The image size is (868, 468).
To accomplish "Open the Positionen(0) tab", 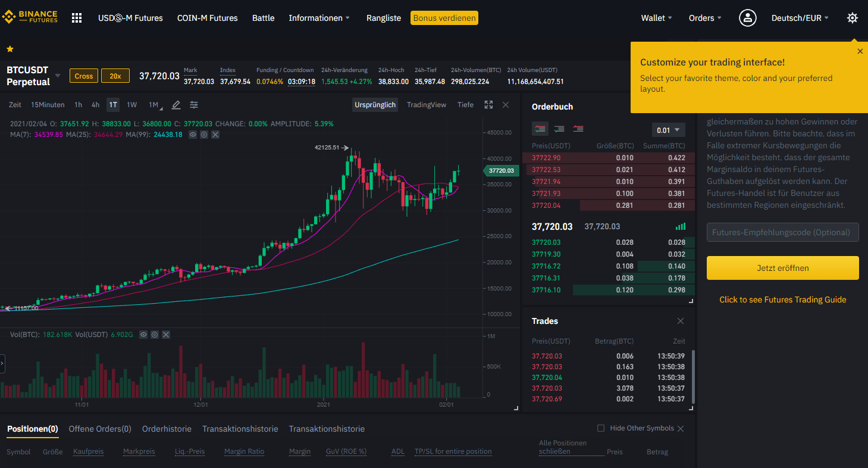I will click(32, 429).
